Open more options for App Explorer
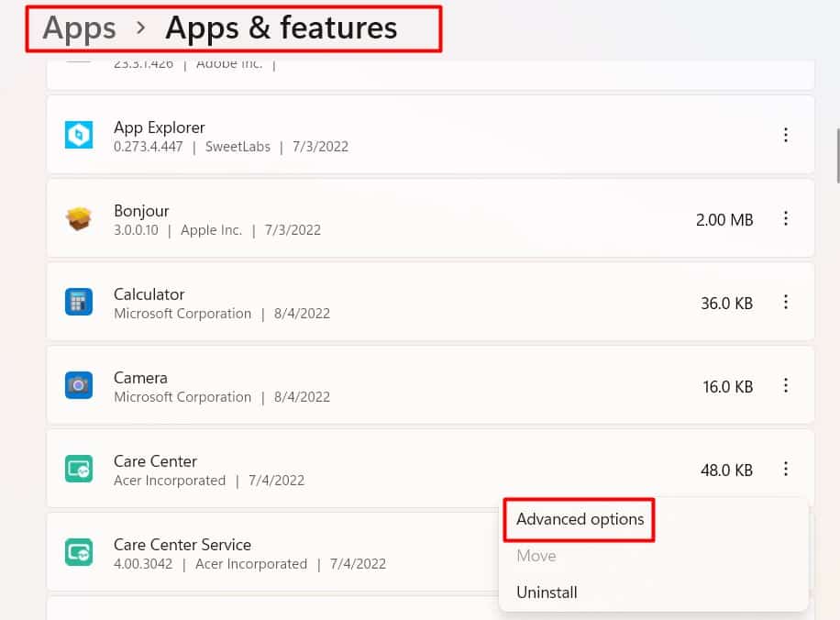 [x=785, y=135]
